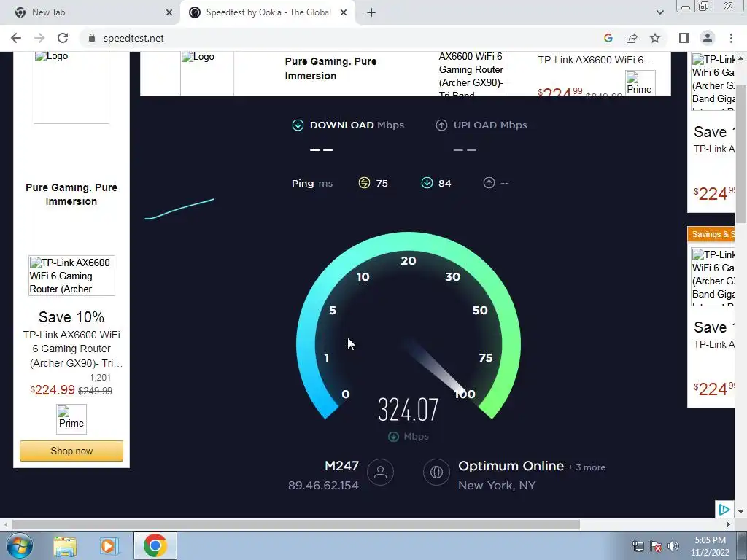Expand the tab search dropdown chevron

[x=659, y=12]
